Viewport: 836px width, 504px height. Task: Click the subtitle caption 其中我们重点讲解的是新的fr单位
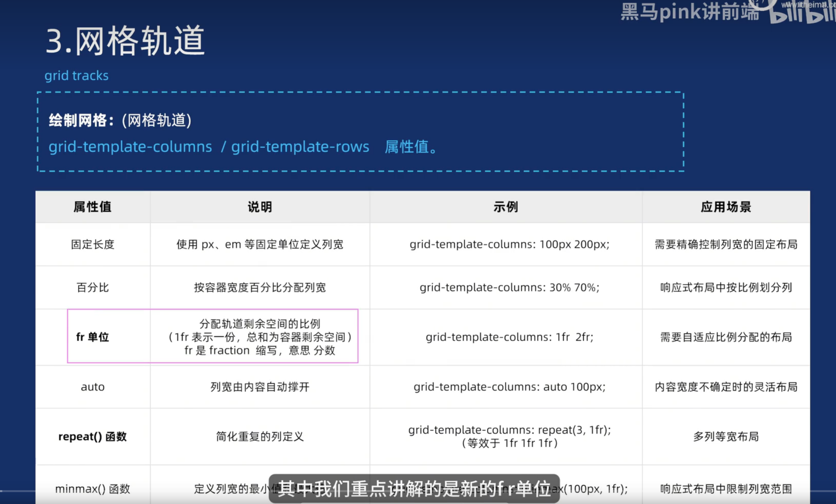coord(414,489)
